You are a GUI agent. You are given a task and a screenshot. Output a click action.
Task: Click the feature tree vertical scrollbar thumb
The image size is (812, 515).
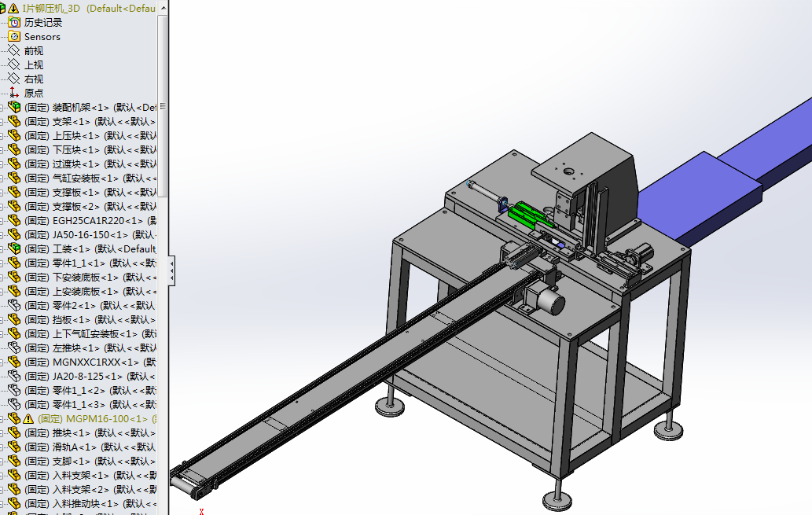(x=164, y=105)
